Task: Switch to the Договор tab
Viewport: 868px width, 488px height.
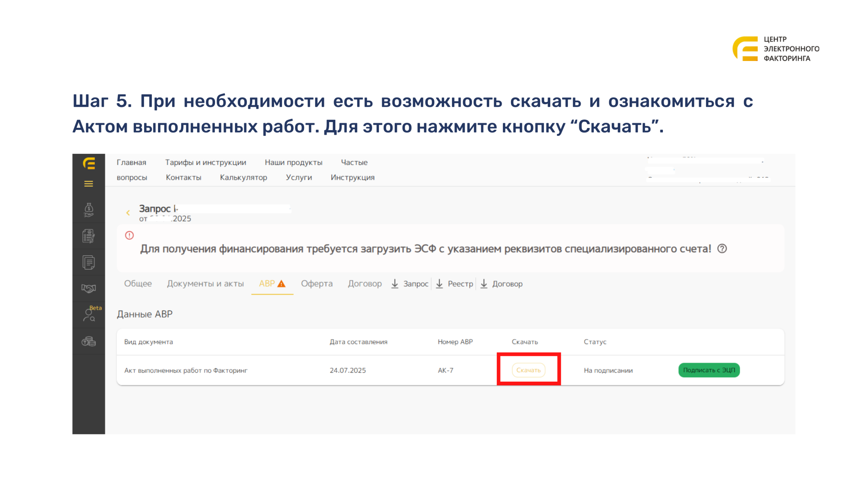Action: [x=364, y=283]
